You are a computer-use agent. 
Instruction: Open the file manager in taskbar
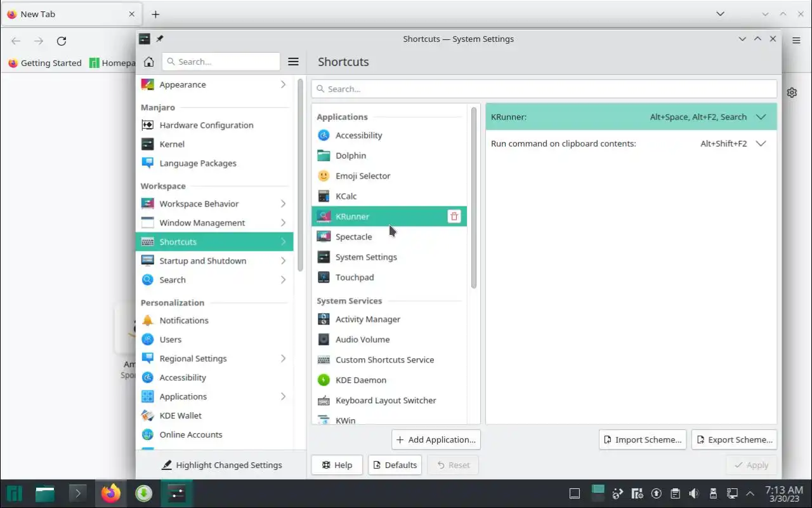click(x=45, y=493)
